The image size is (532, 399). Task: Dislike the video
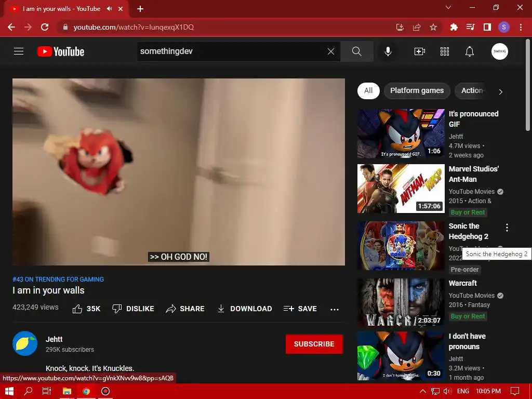click(x=133, y=309)
